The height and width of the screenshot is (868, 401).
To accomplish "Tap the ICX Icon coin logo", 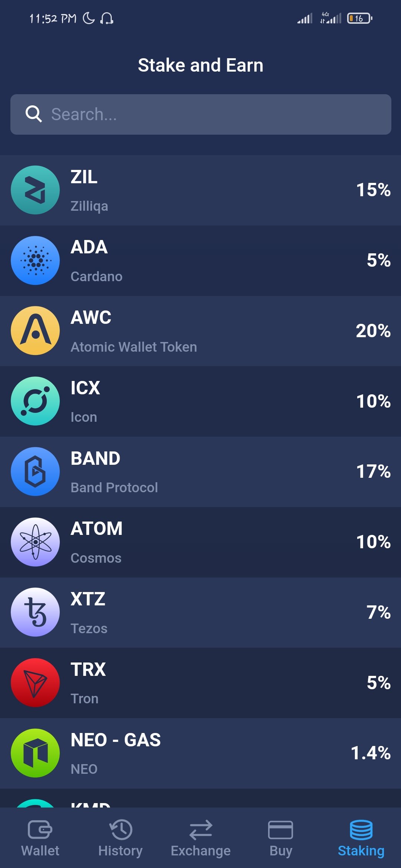I will 35,401.
